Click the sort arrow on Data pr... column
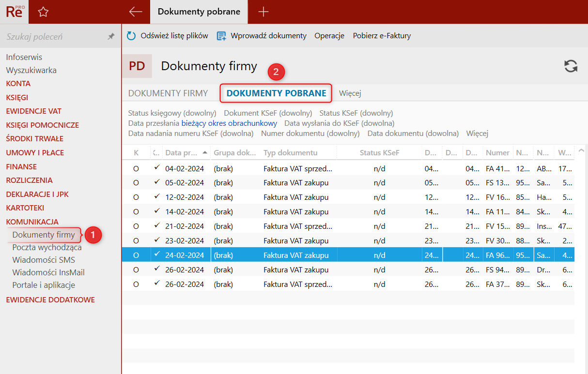This screenshot has width=588, height=374. tap(205, 152)
